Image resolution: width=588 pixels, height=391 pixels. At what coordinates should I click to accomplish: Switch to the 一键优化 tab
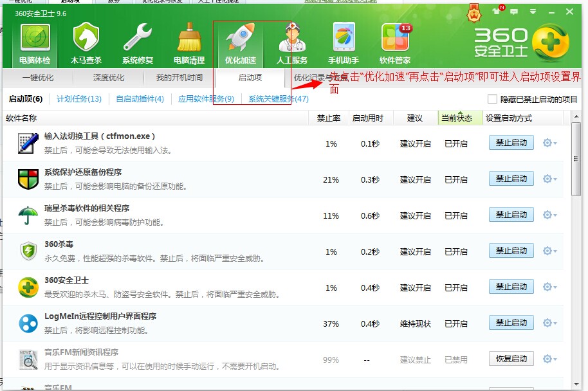pos(38,78)
